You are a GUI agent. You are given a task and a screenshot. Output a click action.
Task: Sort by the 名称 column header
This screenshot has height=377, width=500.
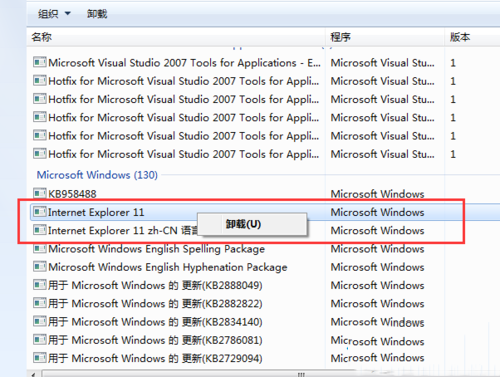pyautogui.click(x=176, y=37)
